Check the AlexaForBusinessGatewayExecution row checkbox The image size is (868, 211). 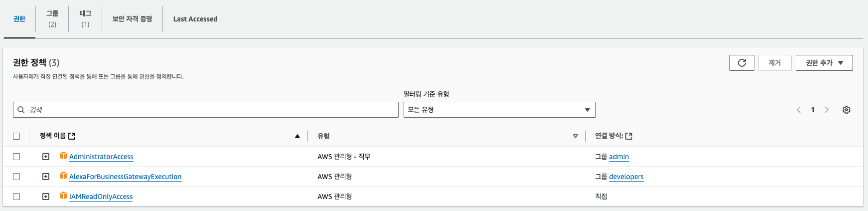point(16,177)
